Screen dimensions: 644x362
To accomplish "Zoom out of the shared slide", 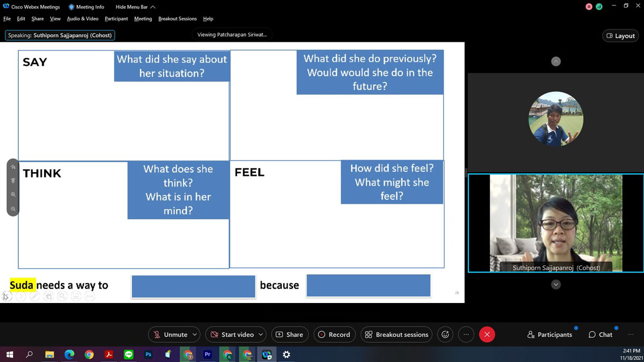I will click(13, 209).
